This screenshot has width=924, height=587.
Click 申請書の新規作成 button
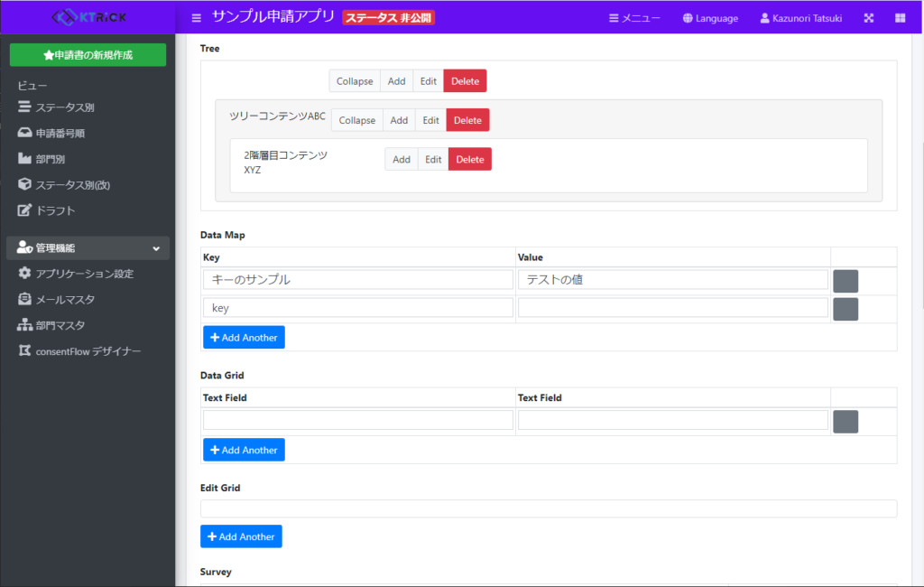(88, 55)
